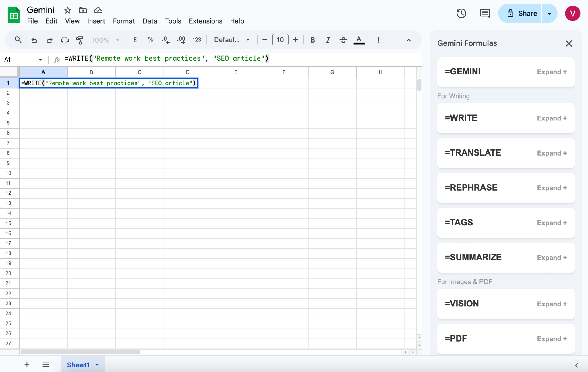Click the search menus magnifier icon
588x372 pixels.
click(x=18, y=40)
